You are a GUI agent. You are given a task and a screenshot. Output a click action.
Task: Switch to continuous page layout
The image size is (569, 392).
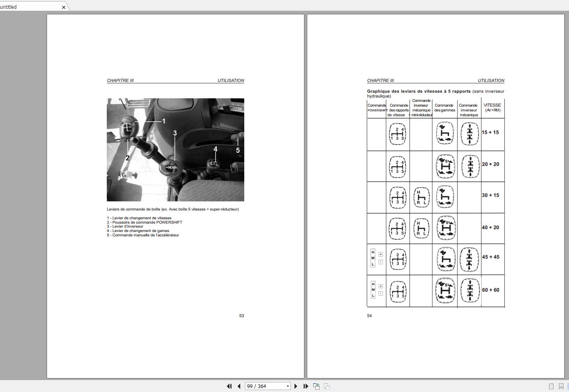[x=561, y=386]
